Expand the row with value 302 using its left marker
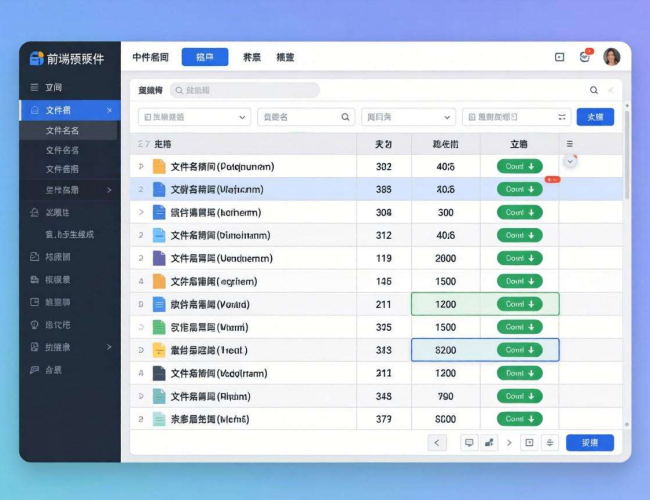Image resolution: width=650 pixels, height=500 pixels. click(141, 167)
